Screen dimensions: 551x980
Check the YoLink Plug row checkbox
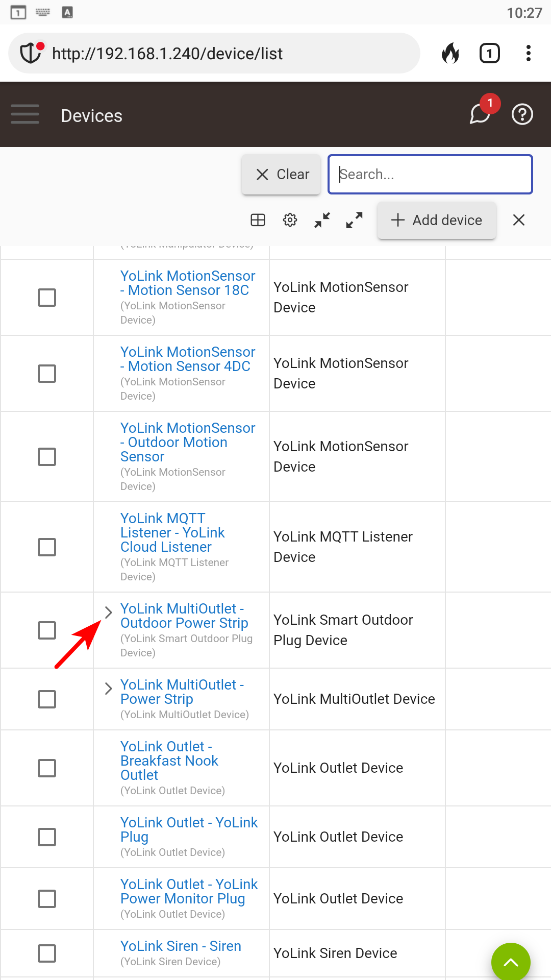pyautogui.click(x=47, y=837)
